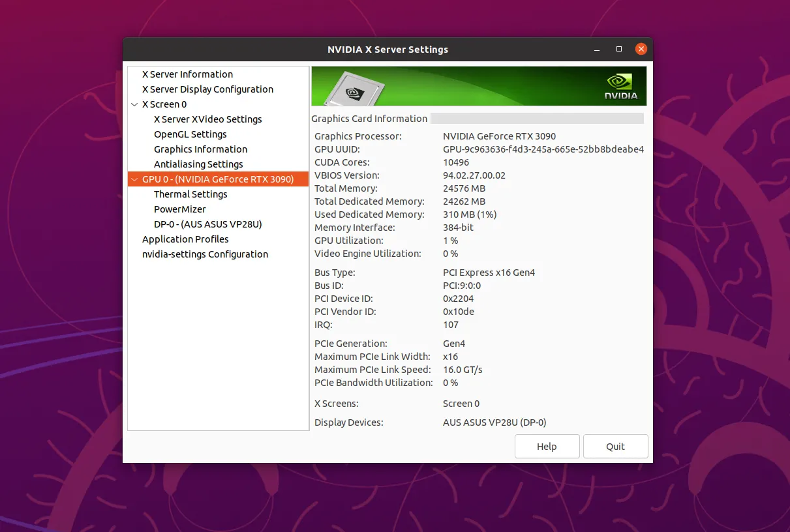The width and height of the screenshot is (790, 532).
Task: Select the X Screen 0 entry
Action: (164, 104)
